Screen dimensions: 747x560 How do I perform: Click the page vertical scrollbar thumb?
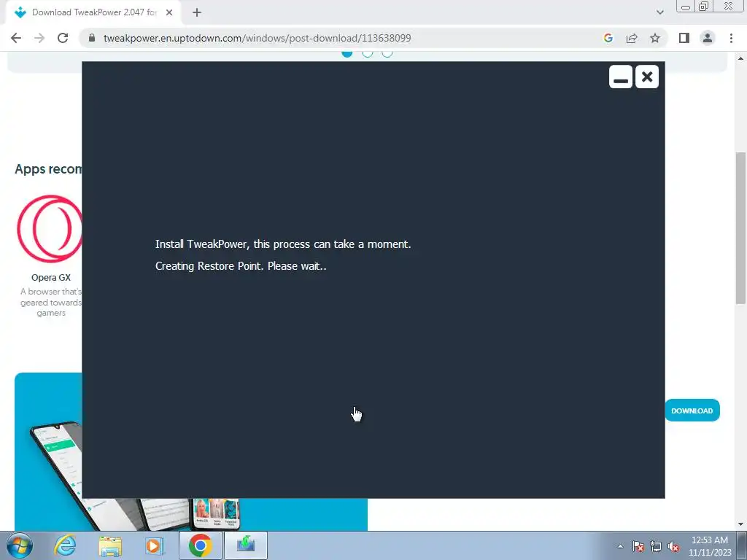coord(740,228)
